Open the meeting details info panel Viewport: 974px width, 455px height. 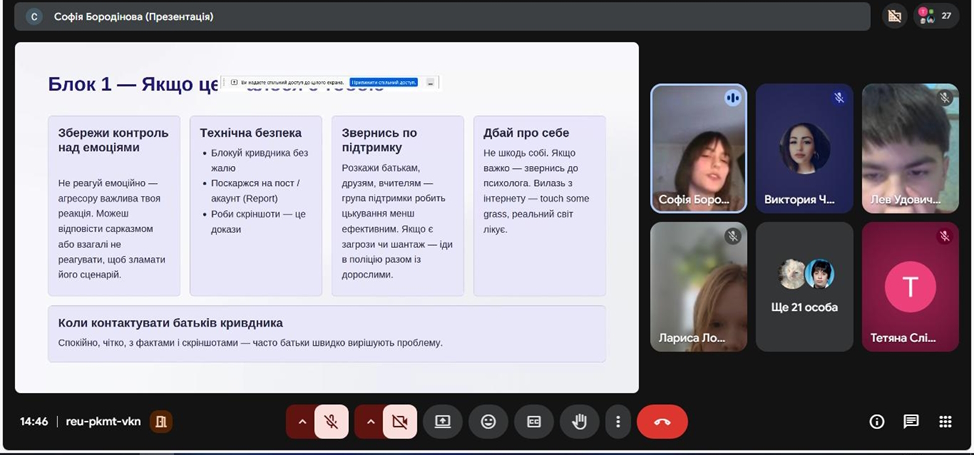877,422
